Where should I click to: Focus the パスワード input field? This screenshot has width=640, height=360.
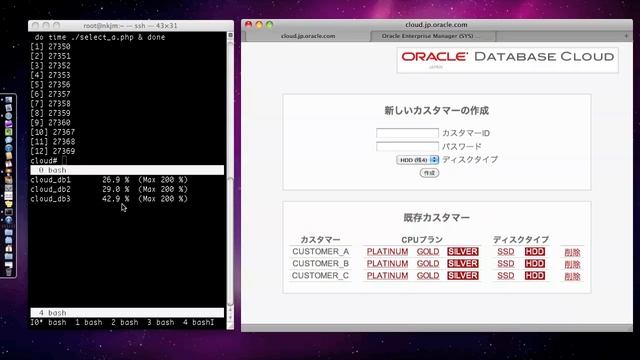coord(407,146)
